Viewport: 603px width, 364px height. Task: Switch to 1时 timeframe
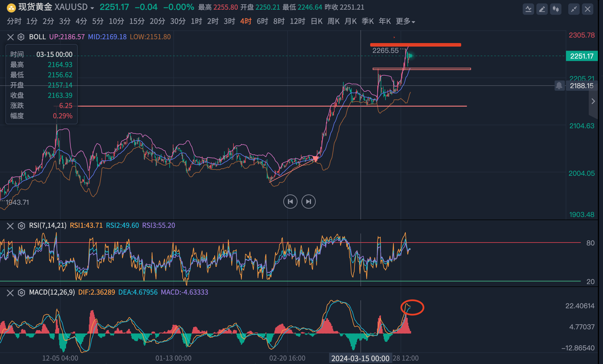(196, 21)
